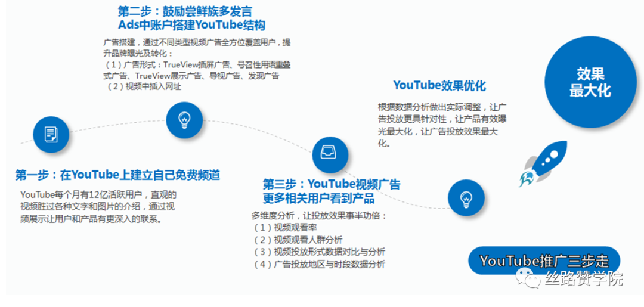Click the line （2）视频中插入网址
Image resolution: width=644 pixels, height=307 pixels.
coord(143,87)
